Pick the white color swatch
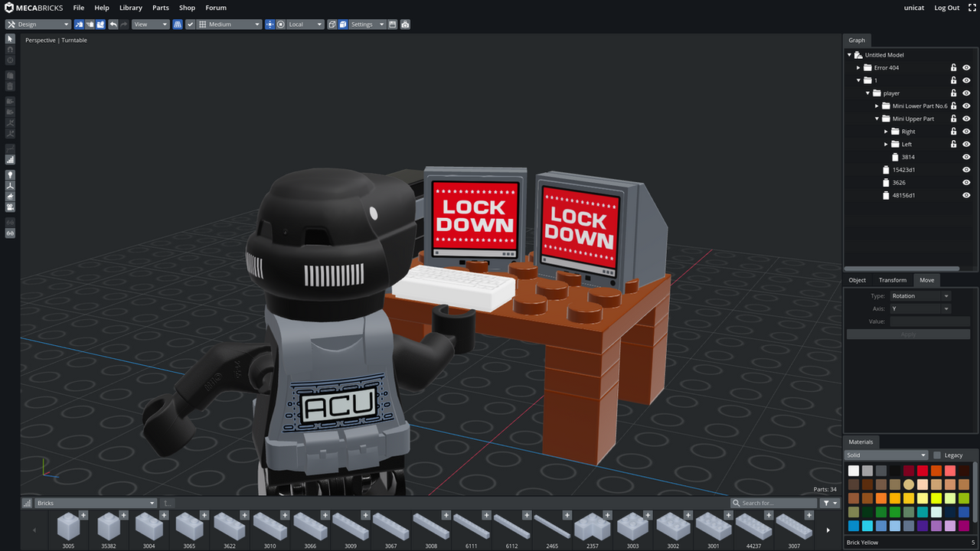Screen dimensions: 980x551 [854, 471]
